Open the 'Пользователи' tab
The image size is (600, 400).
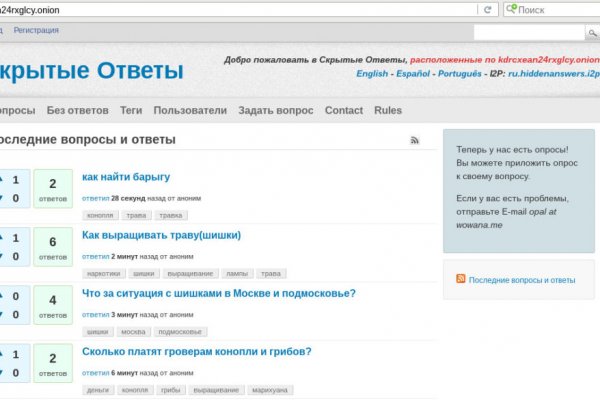190,111
